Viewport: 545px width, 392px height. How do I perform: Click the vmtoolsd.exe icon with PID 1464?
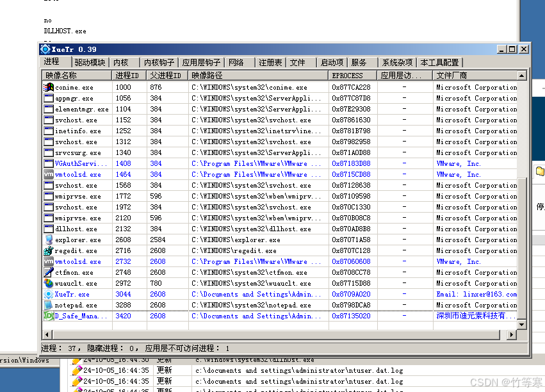point(48,174)
